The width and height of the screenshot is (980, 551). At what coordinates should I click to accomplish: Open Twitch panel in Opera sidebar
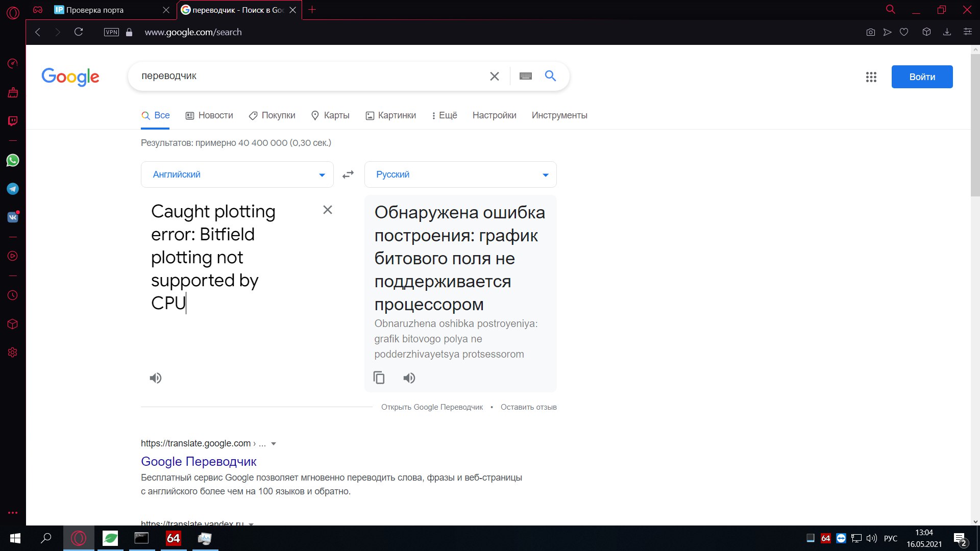(13, 121)
